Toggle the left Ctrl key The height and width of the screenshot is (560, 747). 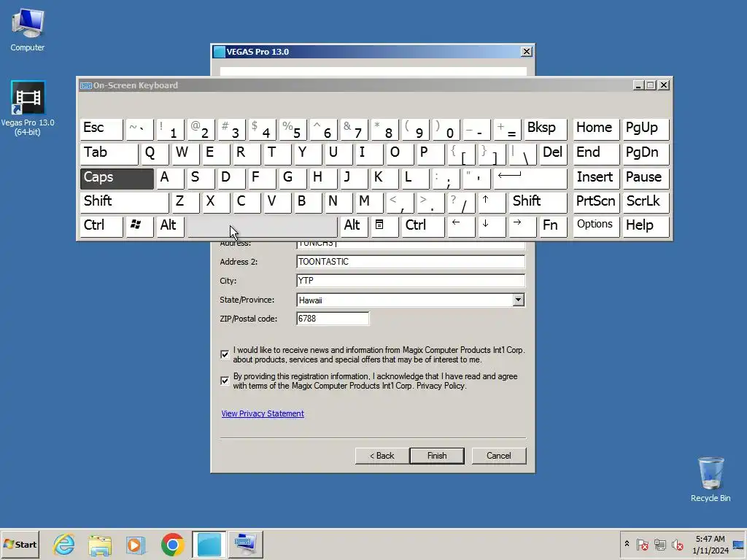click(101, 226)
